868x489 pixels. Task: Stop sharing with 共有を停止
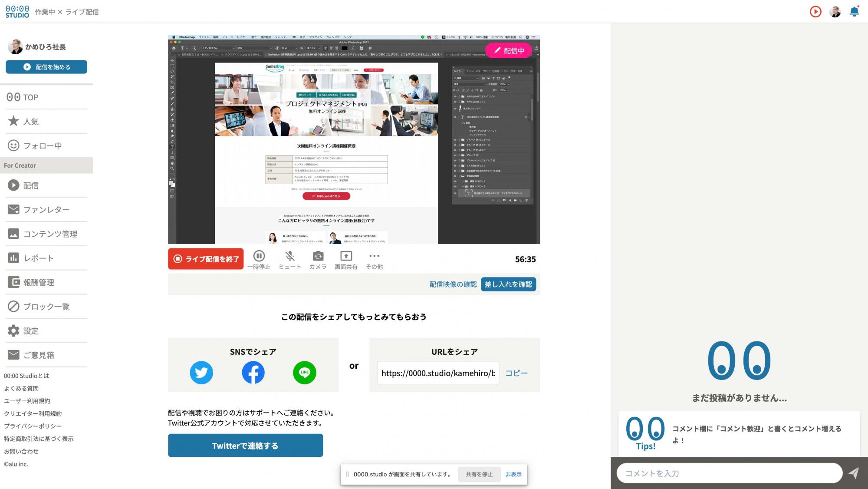(479, 474)
